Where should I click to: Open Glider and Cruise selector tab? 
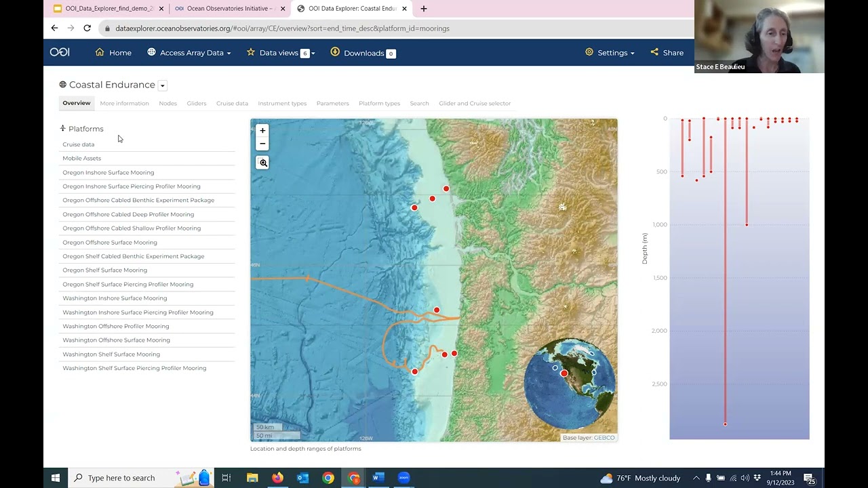coord(475,103)
